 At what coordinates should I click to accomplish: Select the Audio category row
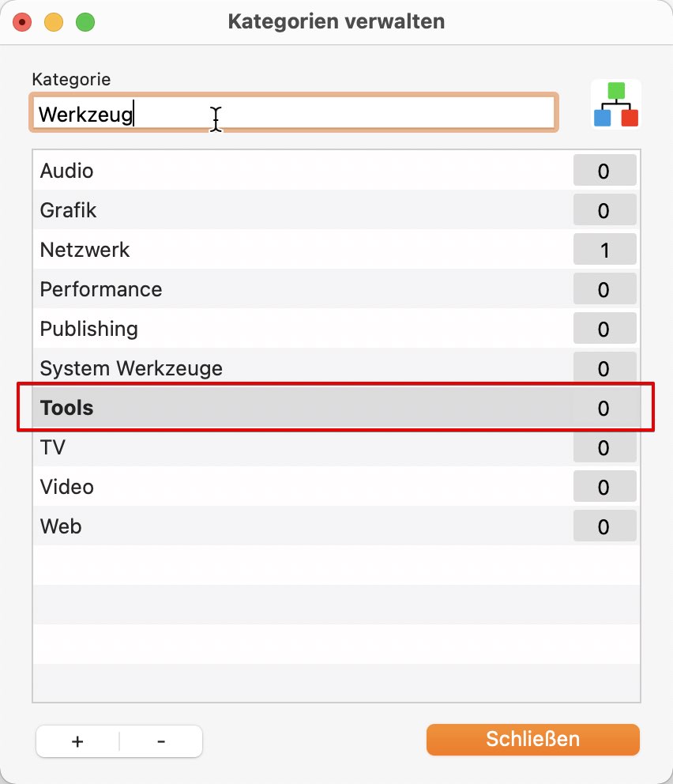(336, 171)
